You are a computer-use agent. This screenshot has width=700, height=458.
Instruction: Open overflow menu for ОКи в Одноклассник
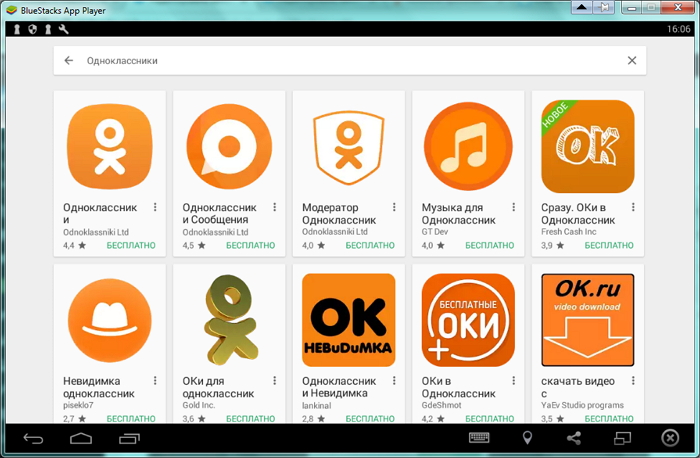[x=514, y=380]
